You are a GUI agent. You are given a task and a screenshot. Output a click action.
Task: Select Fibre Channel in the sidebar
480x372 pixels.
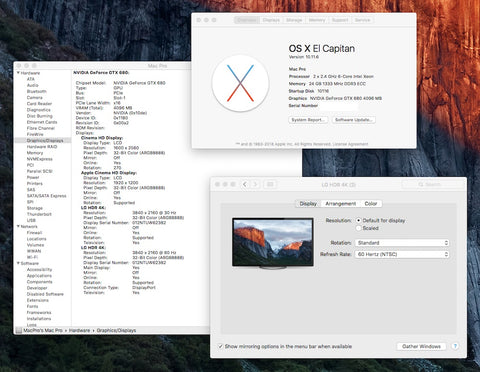coord(41,128)
